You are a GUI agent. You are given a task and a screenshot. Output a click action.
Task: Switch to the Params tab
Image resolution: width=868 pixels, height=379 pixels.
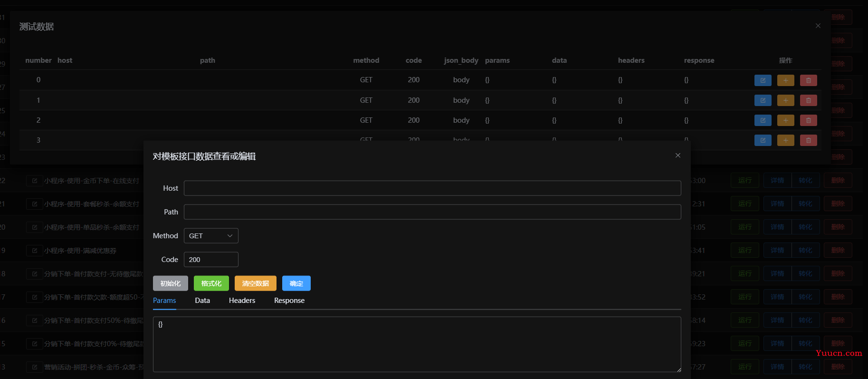click(x=164, y=301)
